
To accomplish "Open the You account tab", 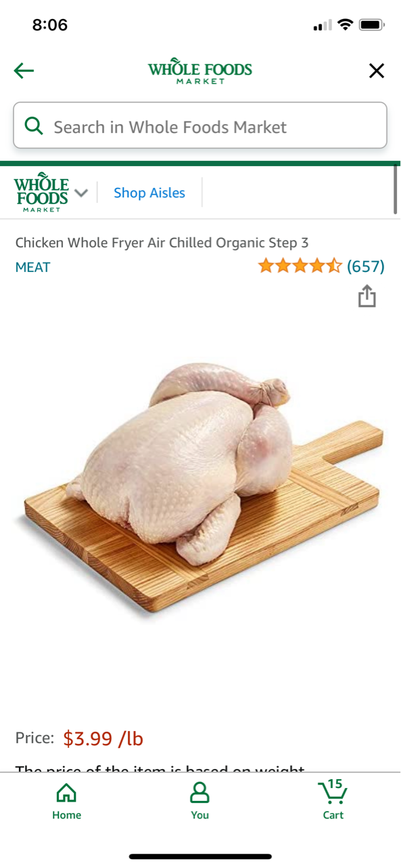I will point(200,800).
